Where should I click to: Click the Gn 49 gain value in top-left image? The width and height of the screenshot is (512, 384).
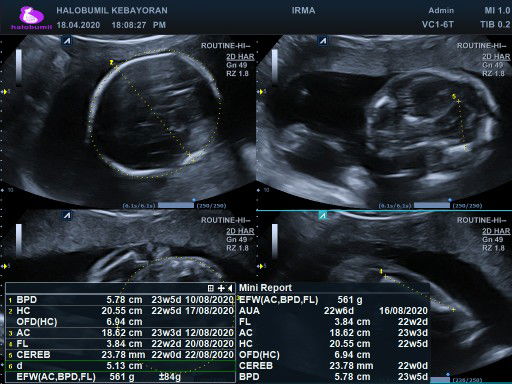click(x=237, y=65)
